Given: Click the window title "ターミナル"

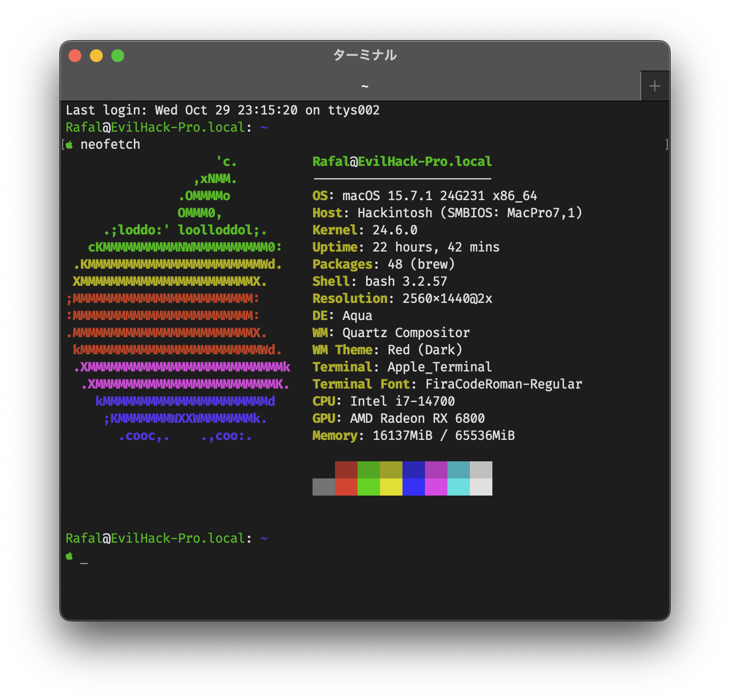Looking at the screenshot, I should (365, 55).
